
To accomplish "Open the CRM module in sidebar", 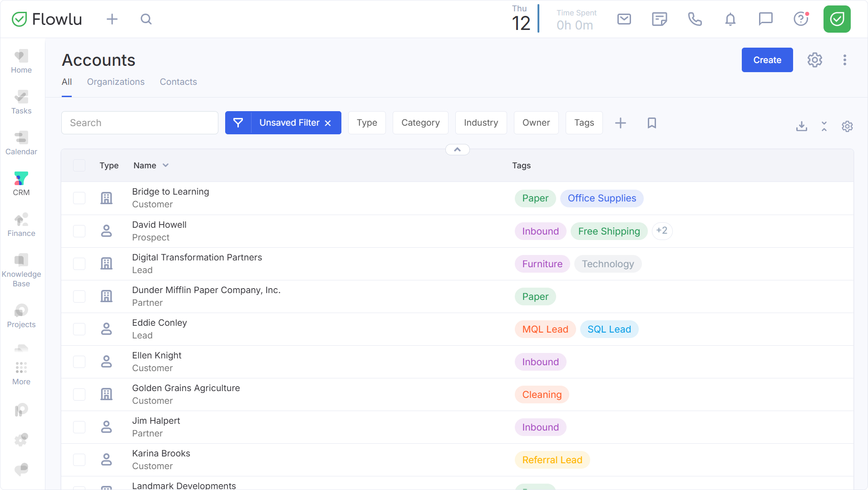I will pyautogui.click(x=21, y=184).
